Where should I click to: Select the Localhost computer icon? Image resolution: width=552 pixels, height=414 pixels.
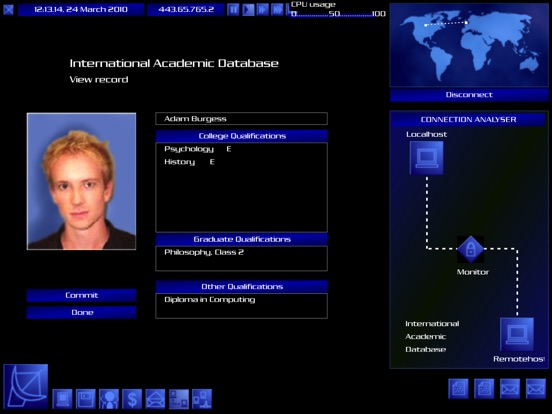click(x=427, y=158)
